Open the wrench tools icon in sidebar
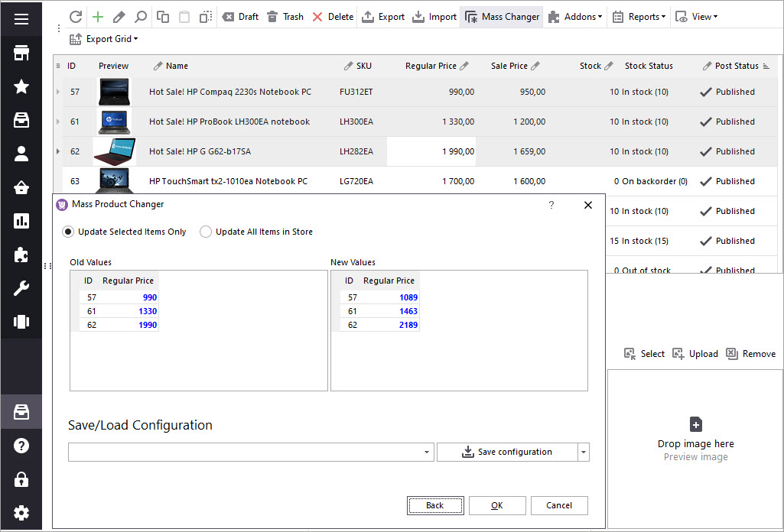The width and height of the screenshot is (784, 532). pyautogui.click(x=21, y=288)
